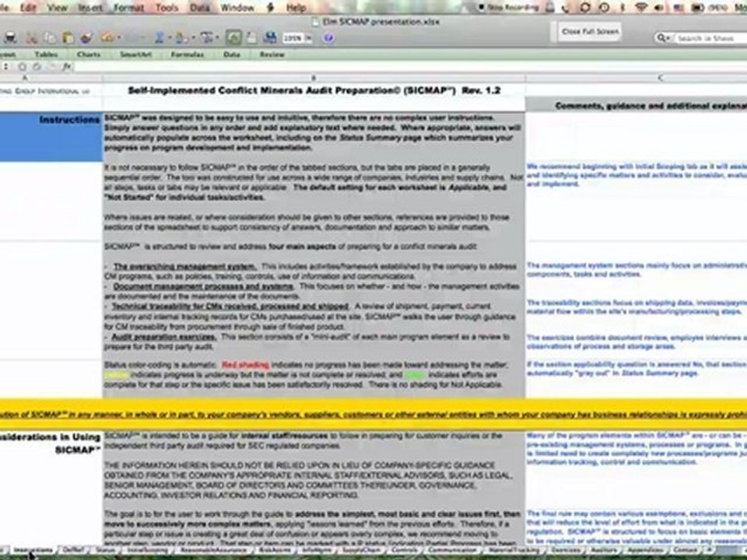Open the Sort dropdown arrow
This screenshot has height=560, width=747.
tap(192, 38)
